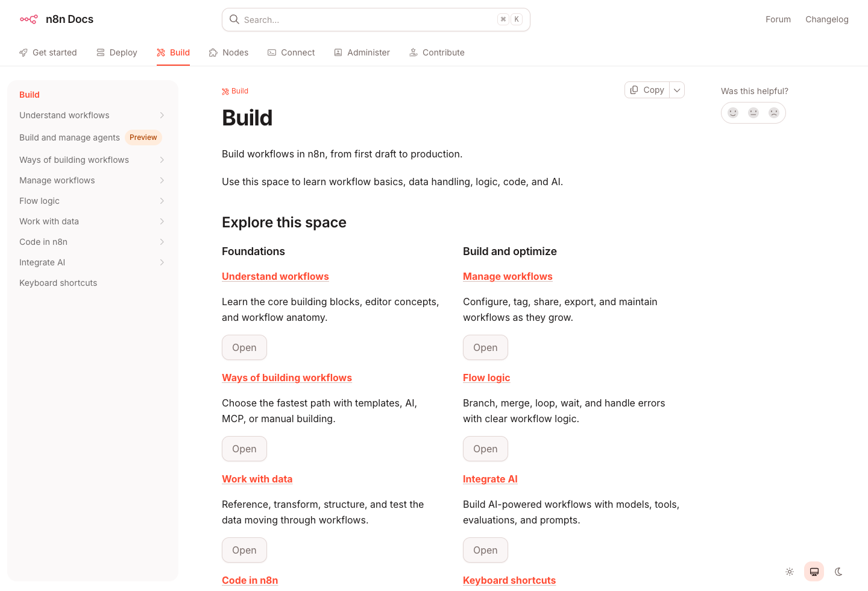The height and width of the screenshot is (591, 868).
Task: Click the Understand workflows heading link
Action: pyautogui.click(x=275, y=276)
